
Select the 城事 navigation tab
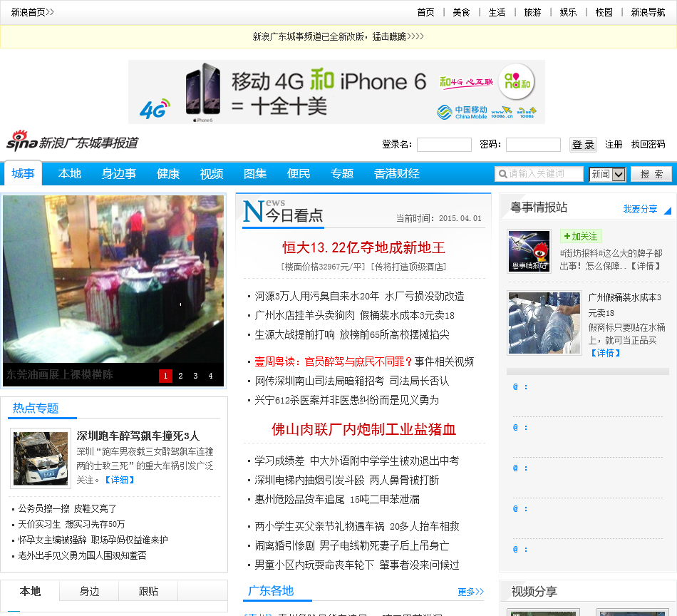pos(24,174)
